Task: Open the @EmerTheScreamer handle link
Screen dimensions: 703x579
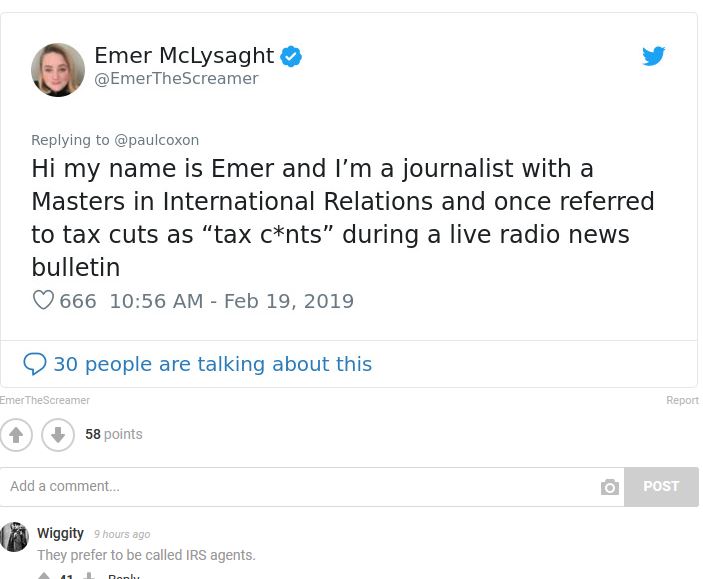Action: click(x=176, y=78)
